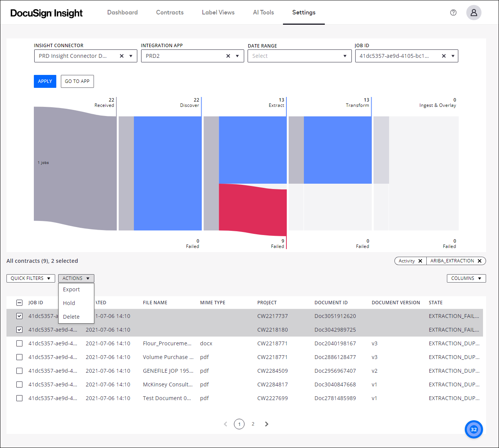Clear the PRD2 Integration App selection
Image resolution: width=499 pixels, height=448 pixels.
pos(228,56)
